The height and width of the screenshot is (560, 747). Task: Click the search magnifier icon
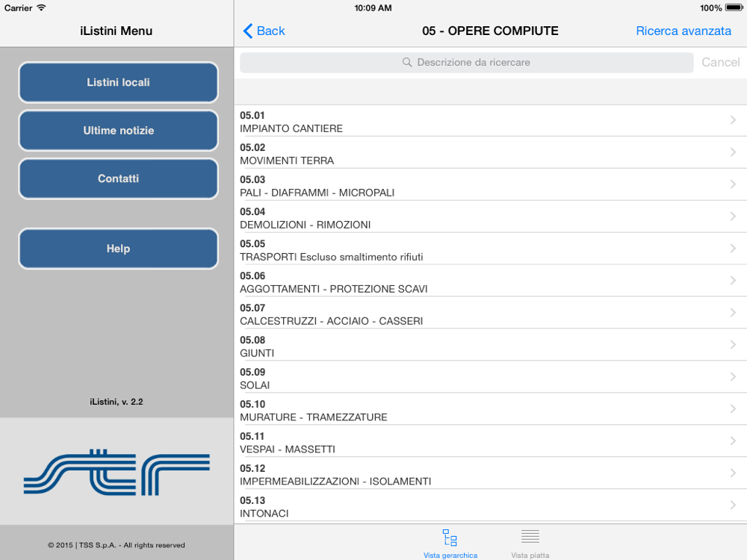coord(407,63)
